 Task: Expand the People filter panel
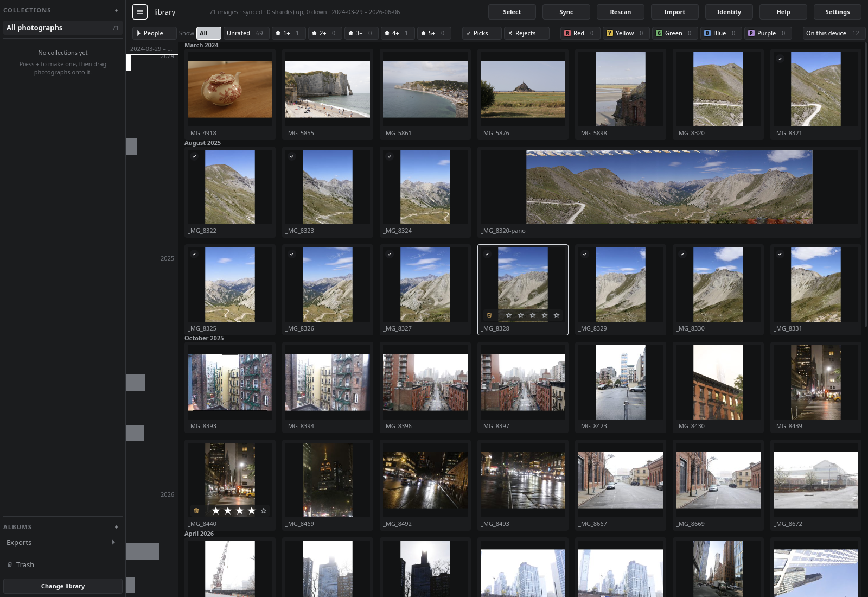(x=154, y=33)
